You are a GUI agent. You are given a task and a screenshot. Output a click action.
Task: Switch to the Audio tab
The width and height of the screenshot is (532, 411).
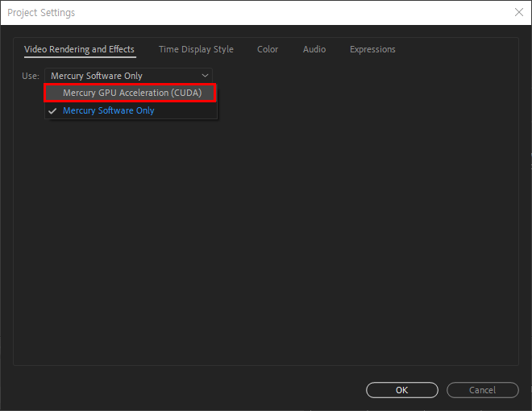click(314, 49)
